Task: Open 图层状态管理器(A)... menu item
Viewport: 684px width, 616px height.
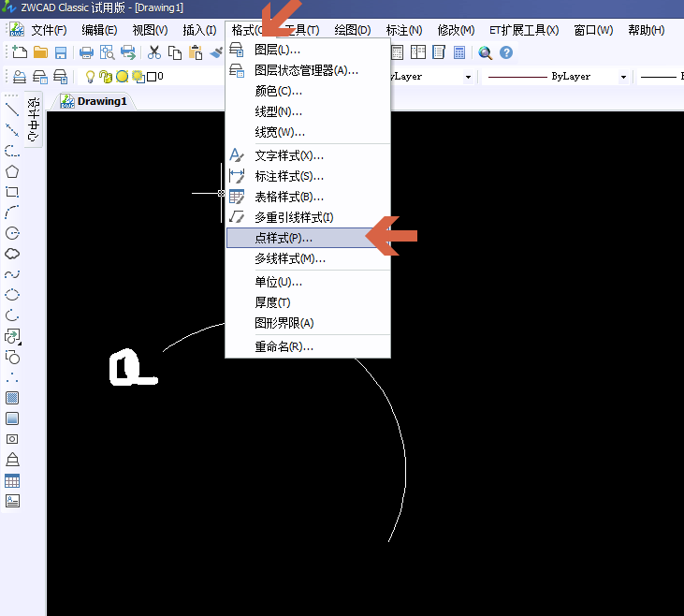Action: pos(306,70)
